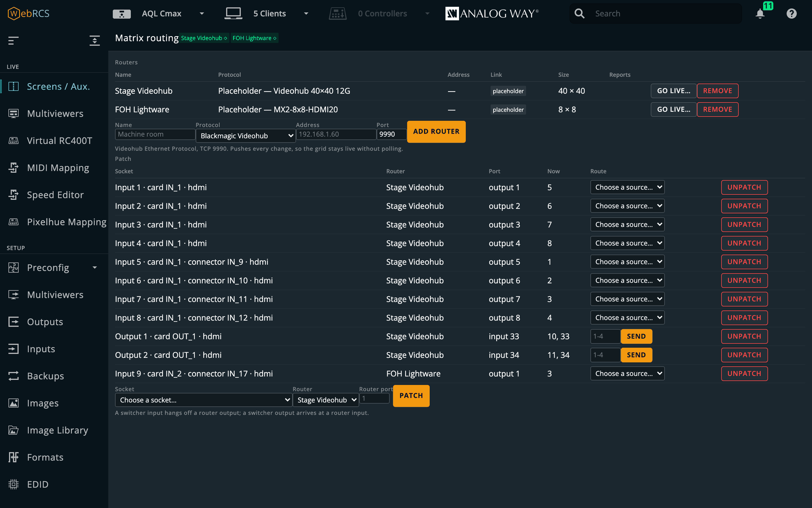Viewport: 812px width, 508px height.
Task: Click the search magnifier icon
Action: pyautogui.click(x=580, y=14)
